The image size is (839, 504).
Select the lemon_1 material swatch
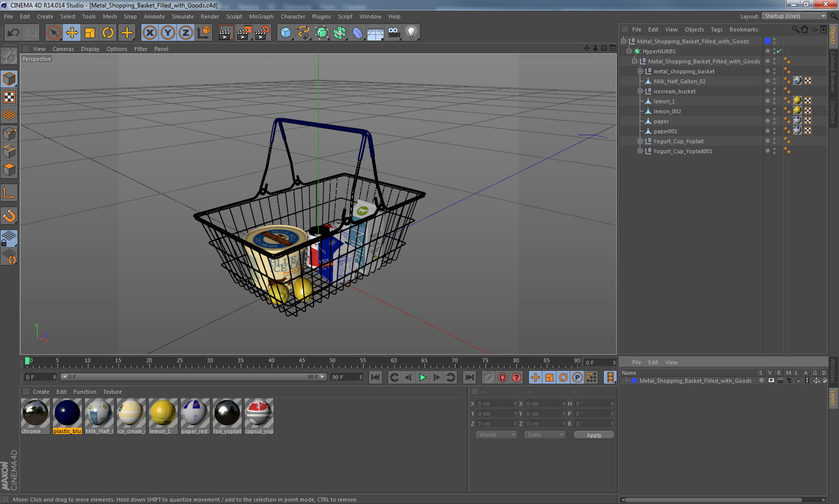[x=163, y=416]
